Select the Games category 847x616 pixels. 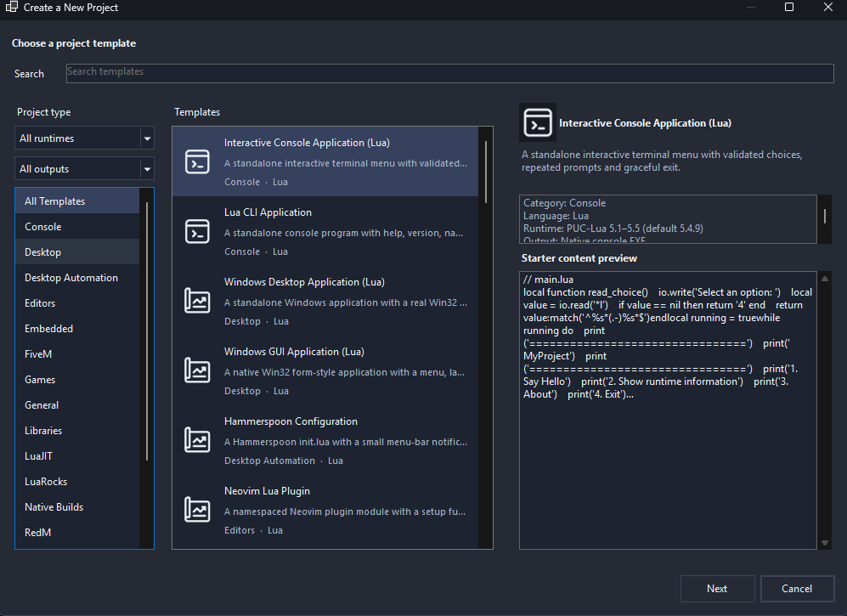77,379
